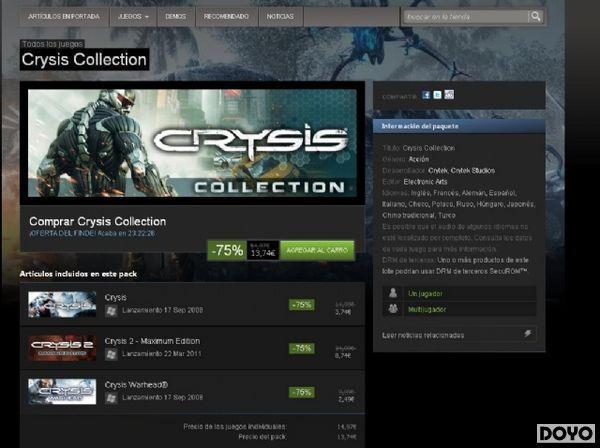Open the Juegos dropdown menu

click(133, 16)
